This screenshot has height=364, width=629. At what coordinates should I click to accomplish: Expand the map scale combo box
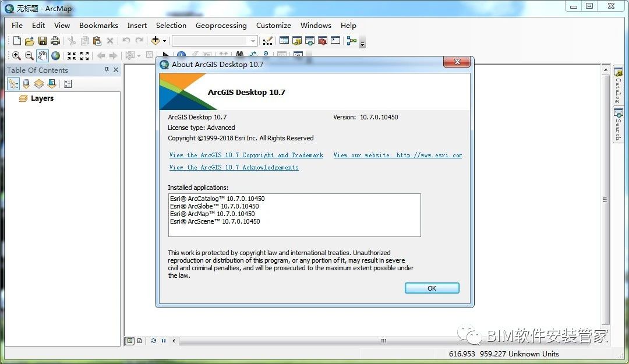[x=253, y=41]
